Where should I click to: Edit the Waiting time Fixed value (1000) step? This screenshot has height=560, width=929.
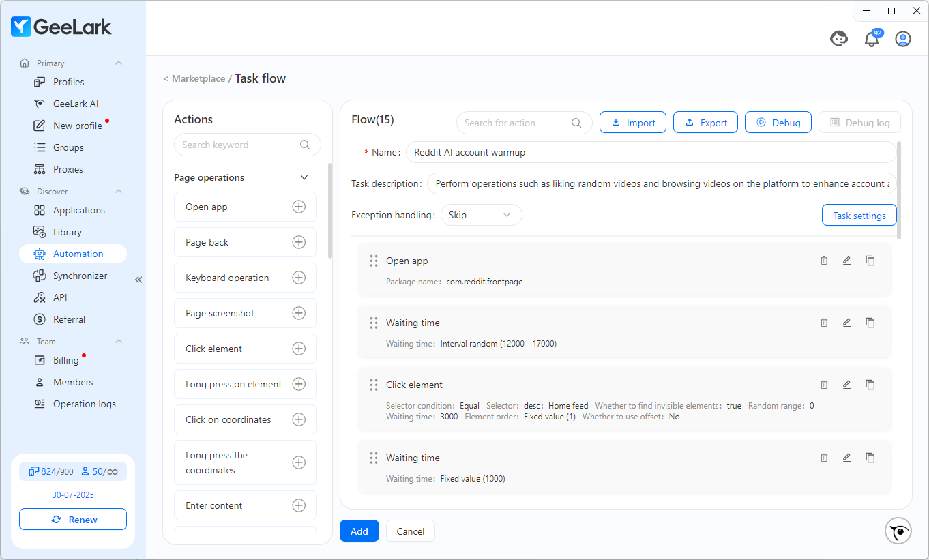pyautogui.click(x=847, y=458)
